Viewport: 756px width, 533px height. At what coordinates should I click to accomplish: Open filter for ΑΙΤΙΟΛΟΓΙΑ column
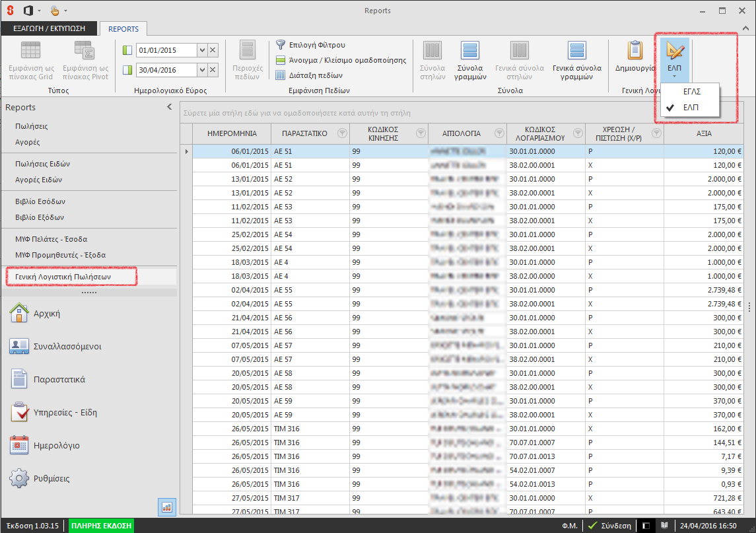click(499, 133)
